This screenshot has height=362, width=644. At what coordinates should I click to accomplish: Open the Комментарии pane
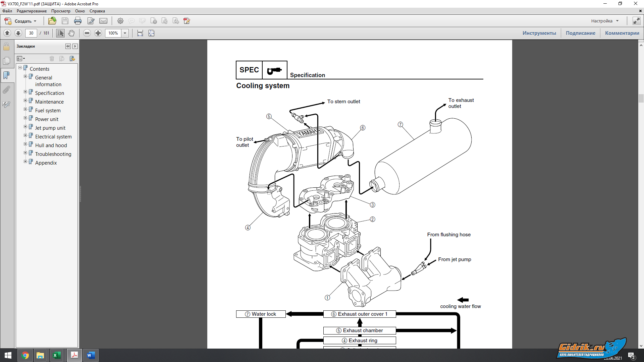pos(622,33)
